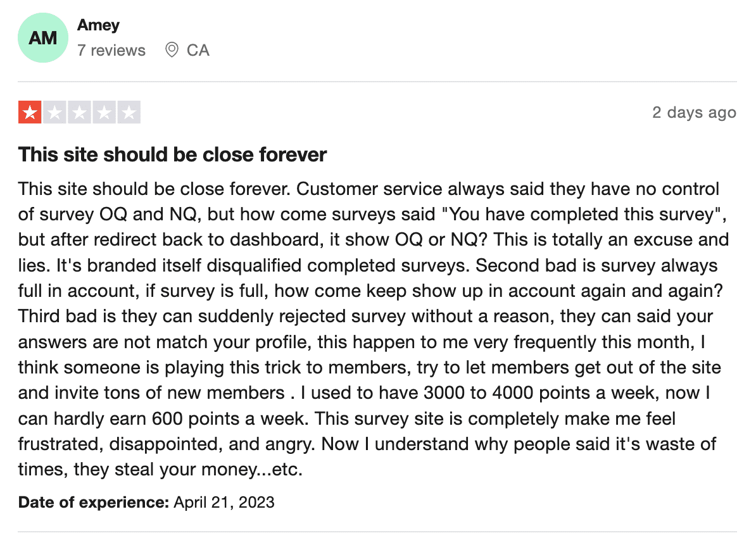Click the review body first line
The width and height of the screenshot is (756, 533).
coord(369,189)
